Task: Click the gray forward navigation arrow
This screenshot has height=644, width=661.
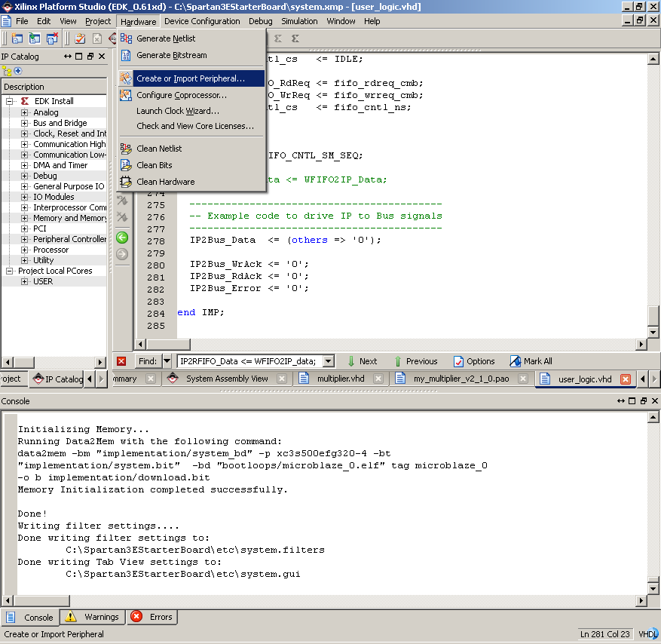Action: (x=122, y=254)
